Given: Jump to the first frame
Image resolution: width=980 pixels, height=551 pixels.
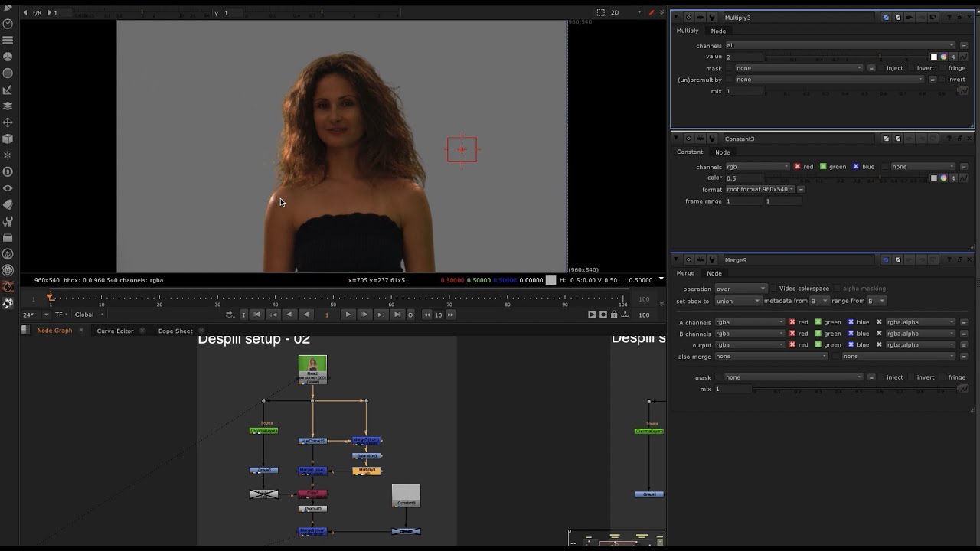Looking at the screenshot, I should click(x=257, y=315).
